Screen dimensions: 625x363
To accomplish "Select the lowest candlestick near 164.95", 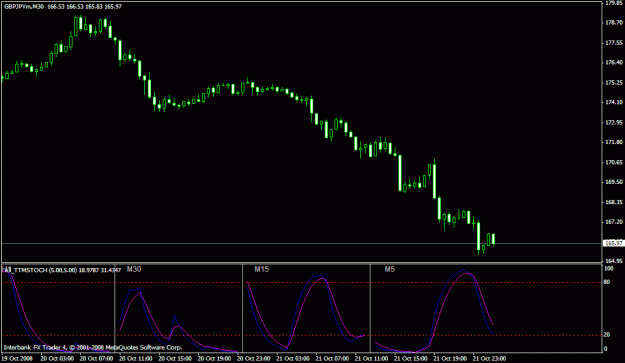I will (x=479, y=237).
